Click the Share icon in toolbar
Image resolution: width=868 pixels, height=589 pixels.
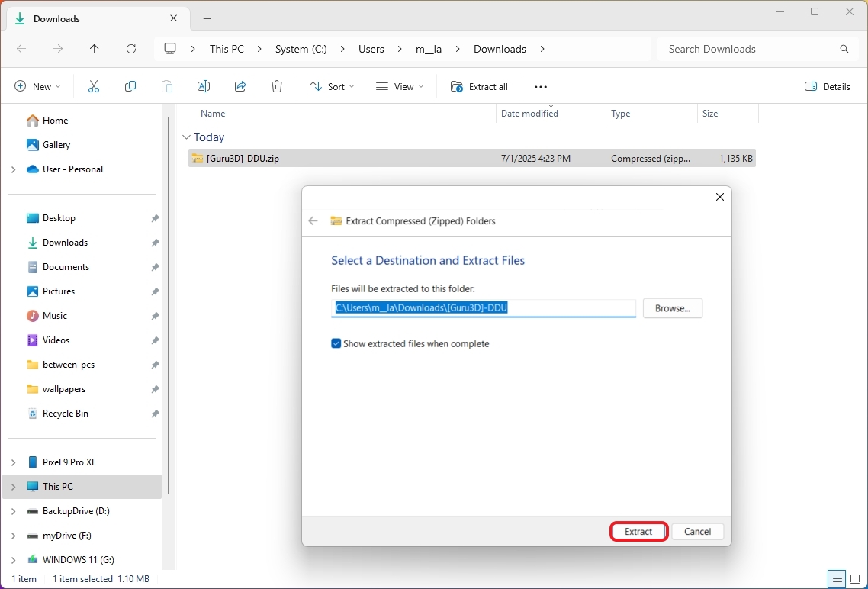point(240,86)
